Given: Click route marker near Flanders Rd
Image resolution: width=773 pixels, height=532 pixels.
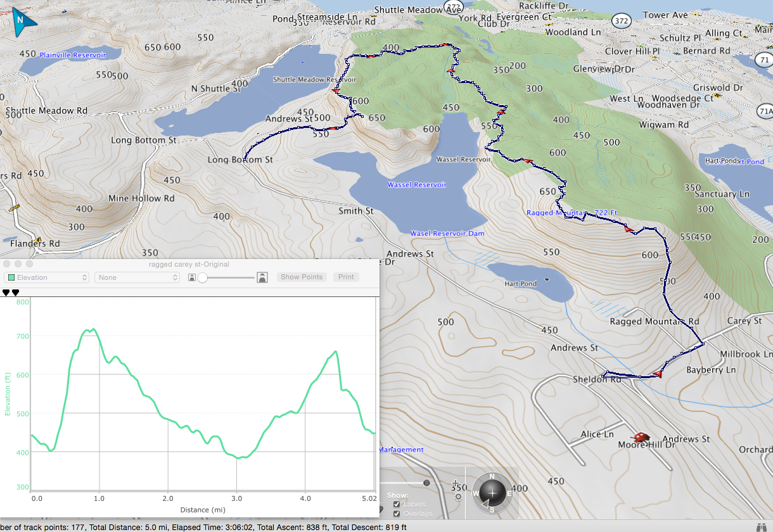Looking at the screenshot, I should coord(39,240).
